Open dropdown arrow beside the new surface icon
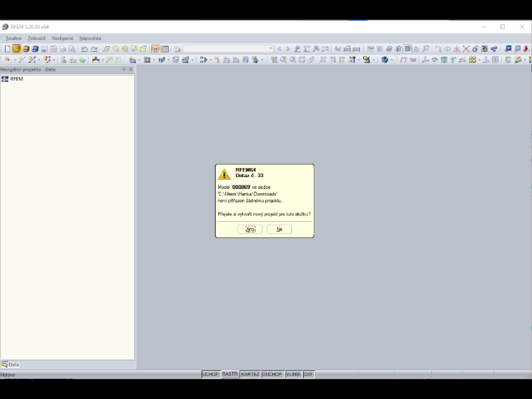Screen dimensions: 532x399 (x=139, y=60)
